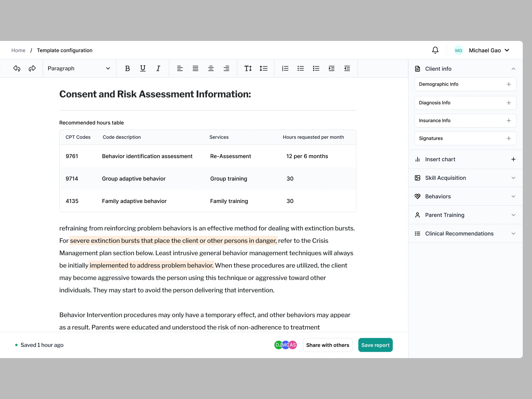The image size is (532, 399).
Task: Toggle italic formatting
Action: pos(158,68)
